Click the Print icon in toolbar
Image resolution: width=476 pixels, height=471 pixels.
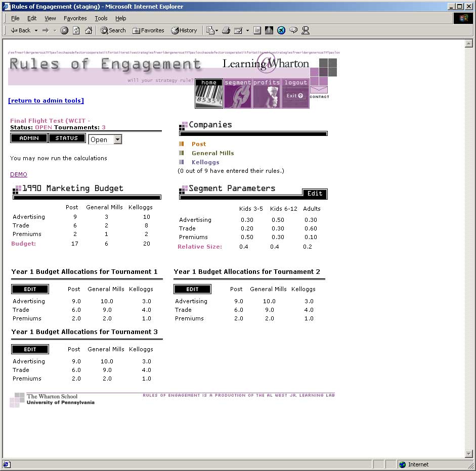click(226, 30)
